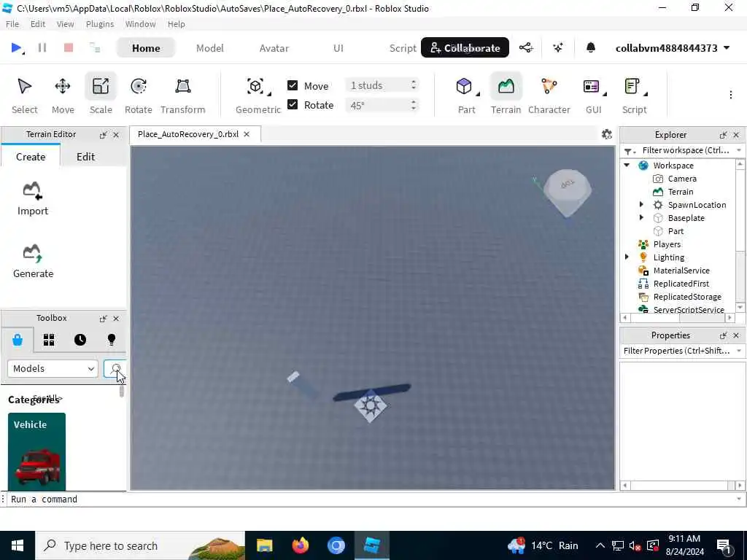This screenshot has width=747, height=560.
Task: Open the Explorer filter options dropdown
Action: pos(630,151)
